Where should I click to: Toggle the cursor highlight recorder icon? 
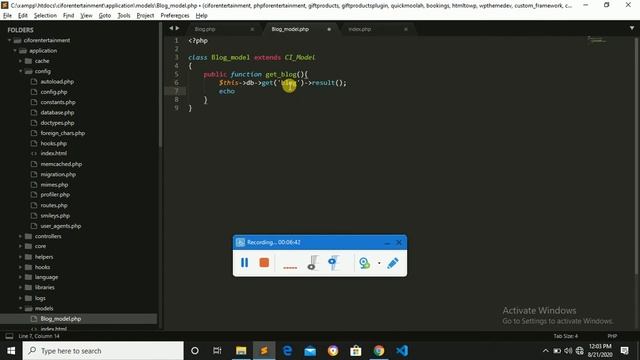(x=333, y=262)
